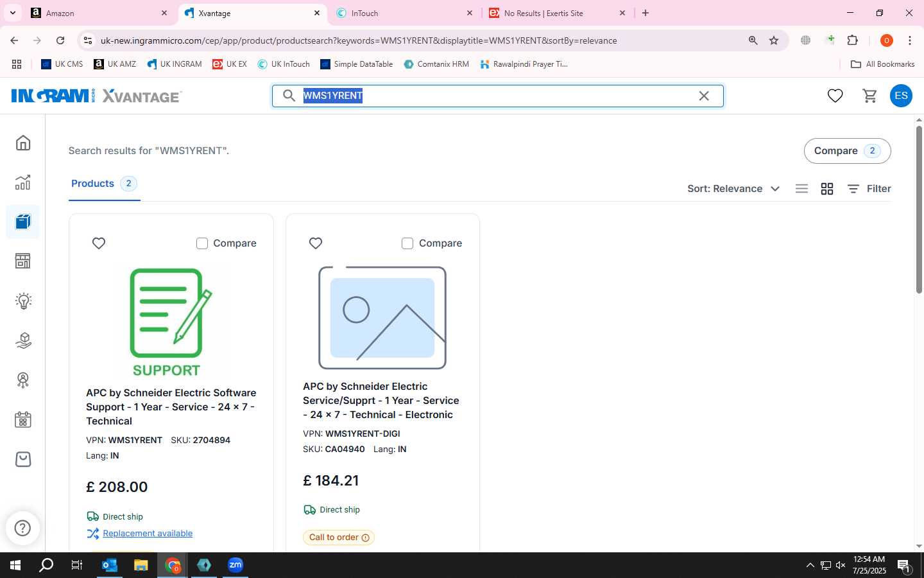Clear the search box with X icon

pyautogui.click(x=704, y=96)
